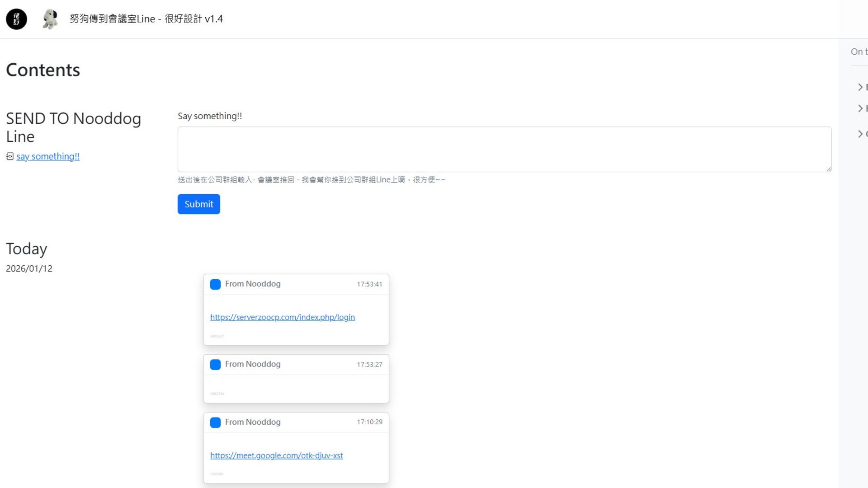Expand the third chevron in right sidebar
Image resolution: width=868 pixels, height=488 pixels.
(860, 134)
